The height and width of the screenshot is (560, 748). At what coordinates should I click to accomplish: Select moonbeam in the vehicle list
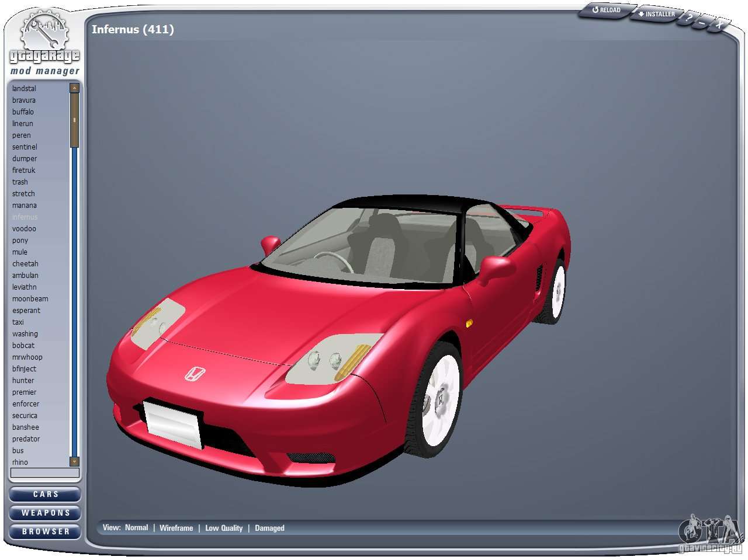point(30,299)
